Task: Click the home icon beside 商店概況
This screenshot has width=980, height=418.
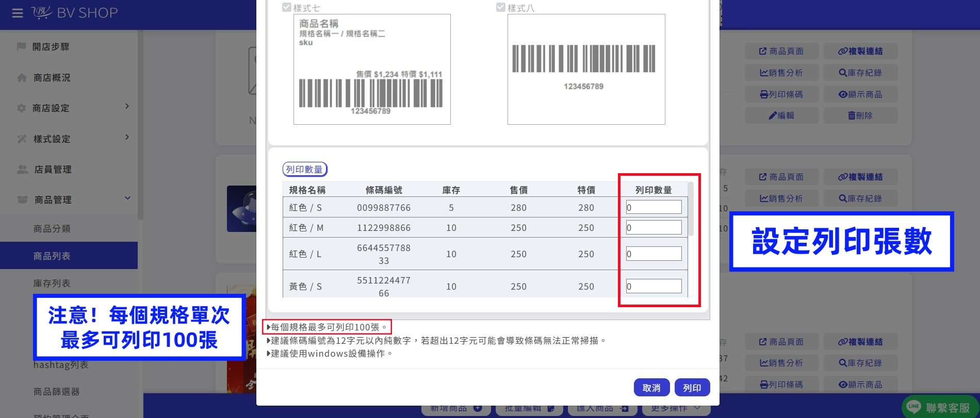Action: pos(22,78)
